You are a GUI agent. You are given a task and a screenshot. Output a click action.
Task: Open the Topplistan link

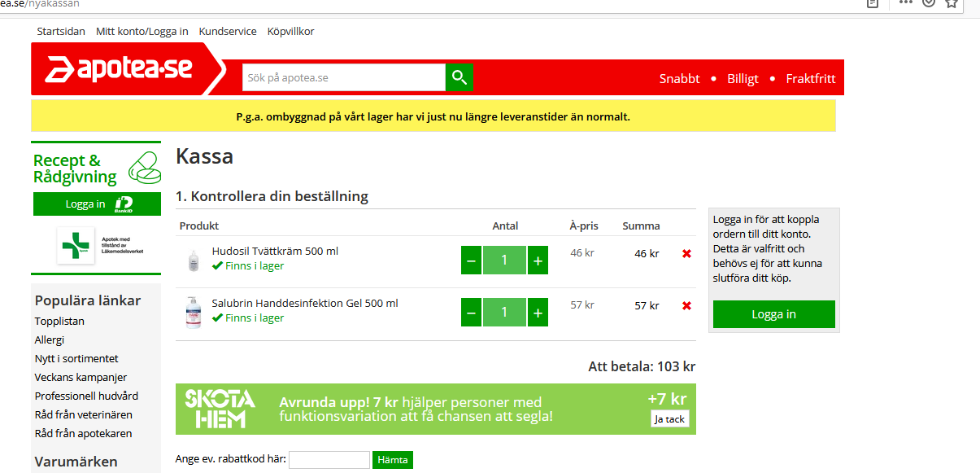click(x=58, y=321)
